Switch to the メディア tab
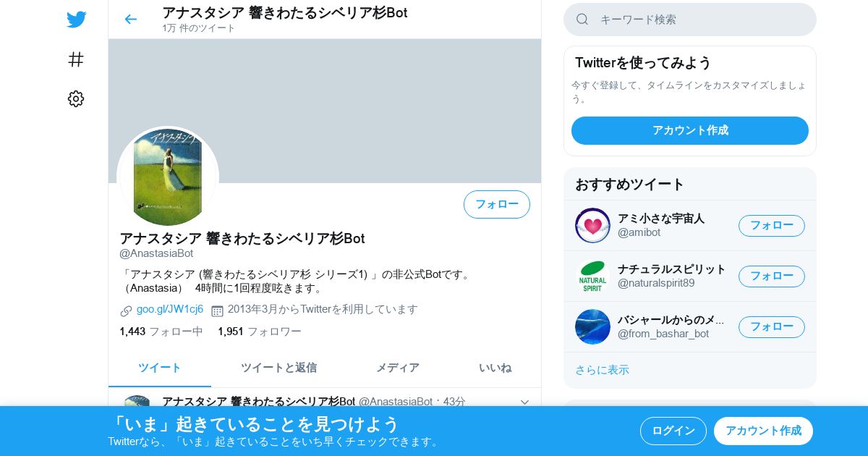The width and height of the screenshot is (868, 456). (397, 368)
